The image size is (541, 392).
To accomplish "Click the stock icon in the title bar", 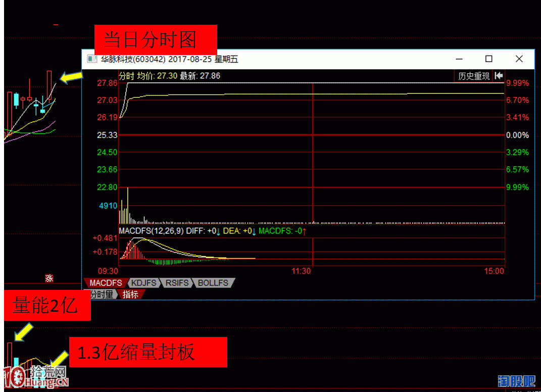I will [x=91, y=59].
